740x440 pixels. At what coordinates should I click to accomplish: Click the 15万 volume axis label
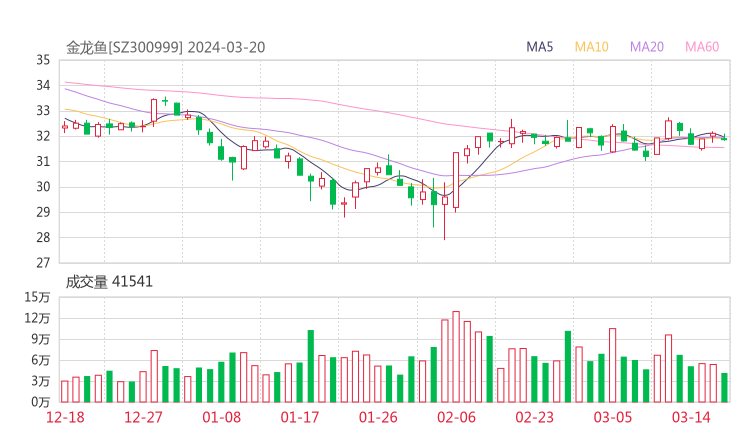click(x=37, y=297)
